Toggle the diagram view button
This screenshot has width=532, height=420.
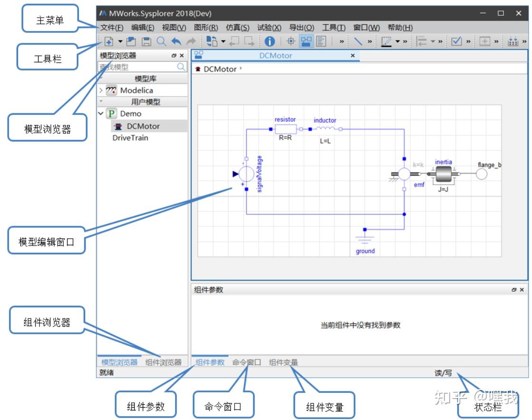coord(306,41)
